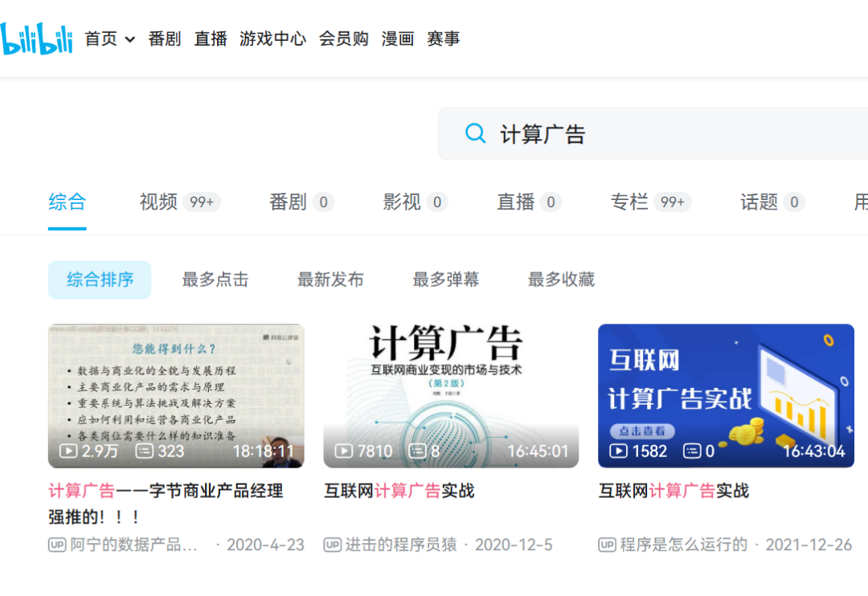Click the UP badge before 阿宁的数据产品
This screenshot has width=868, height=596.
coord(57,545)
